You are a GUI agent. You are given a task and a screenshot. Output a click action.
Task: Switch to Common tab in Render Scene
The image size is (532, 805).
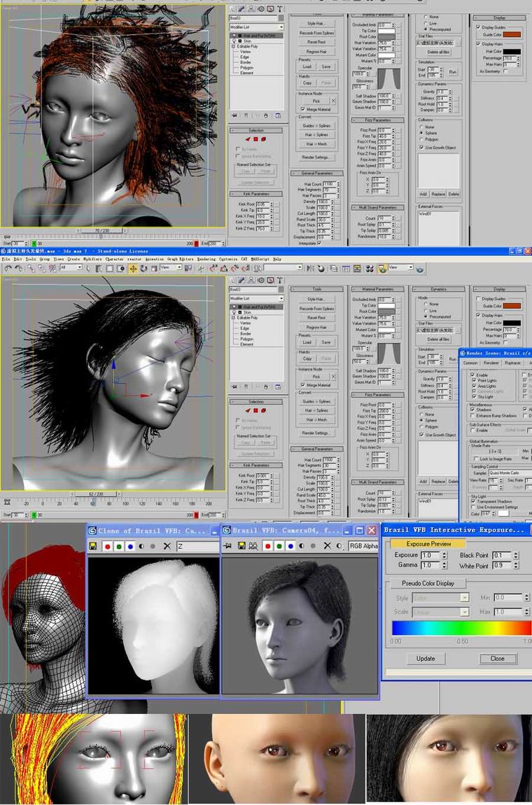(x=470, y=363)
